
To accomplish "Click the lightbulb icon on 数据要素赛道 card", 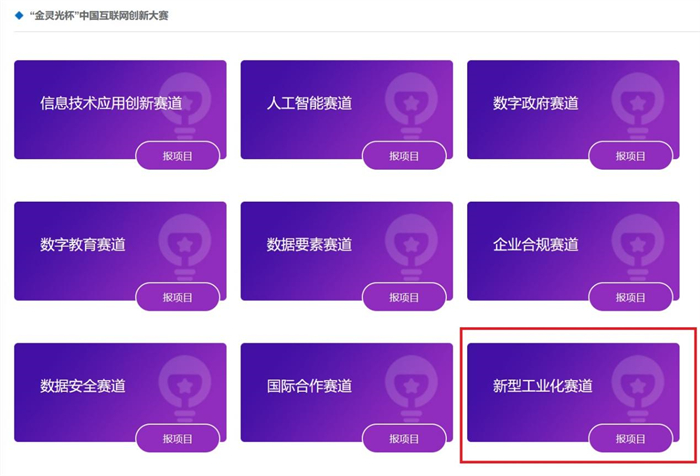I will [x=411, y=248].
